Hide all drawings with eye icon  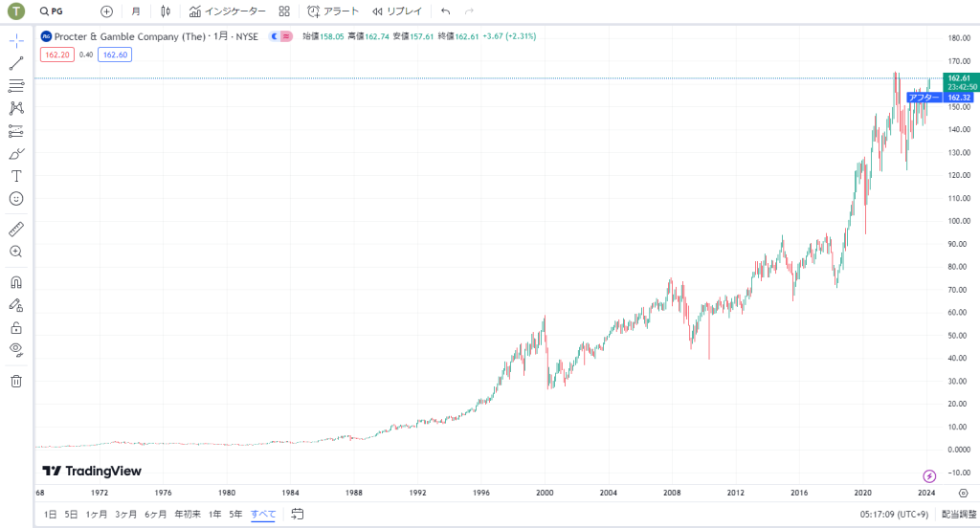click(16, 350)
